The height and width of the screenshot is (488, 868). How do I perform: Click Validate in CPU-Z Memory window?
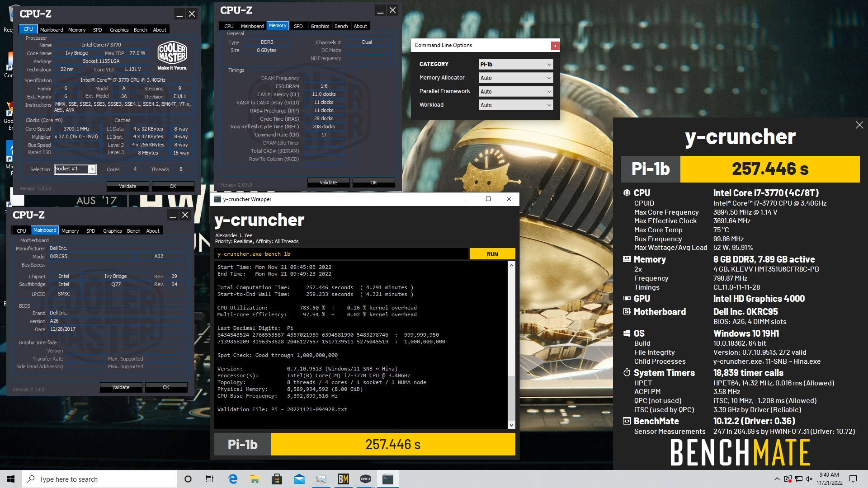pos(328,183)
